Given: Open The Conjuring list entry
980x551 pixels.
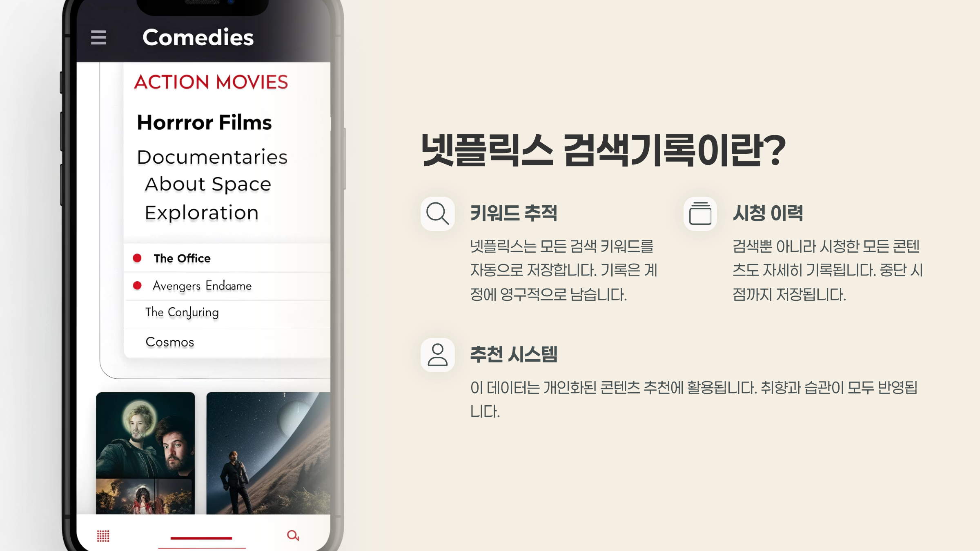Looking at the screenshot, I should pos(227,313).
